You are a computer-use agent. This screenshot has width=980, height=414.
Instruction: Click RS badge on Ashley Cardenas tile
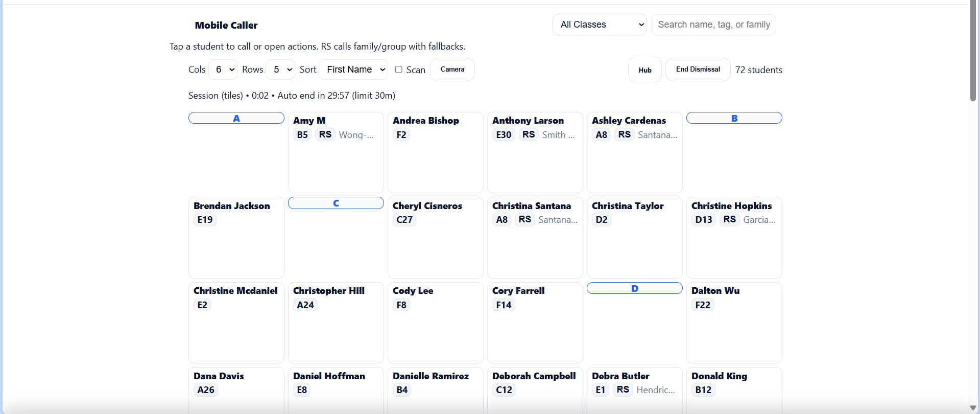coord(624,134)
